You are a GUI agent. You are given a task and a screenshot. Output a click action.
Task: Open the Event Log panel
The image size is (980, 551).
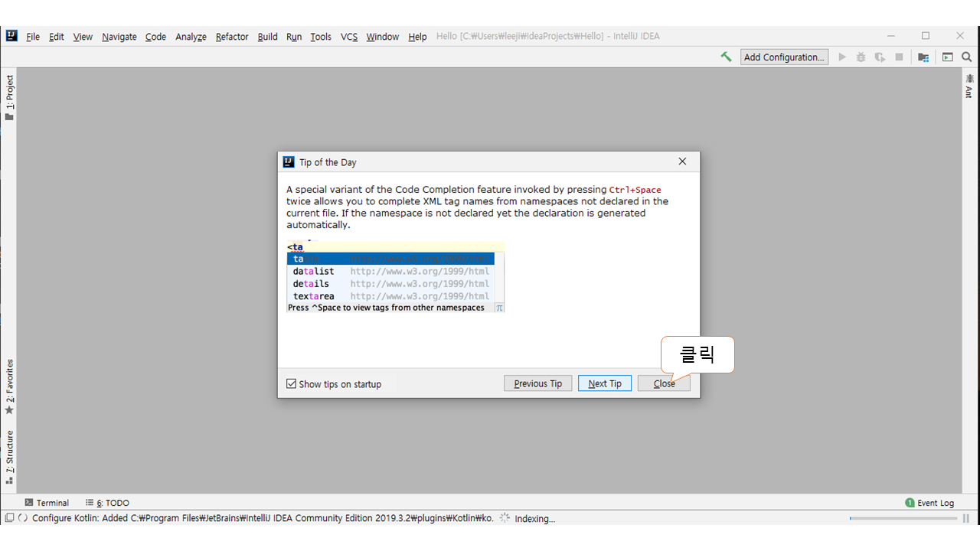929,503
